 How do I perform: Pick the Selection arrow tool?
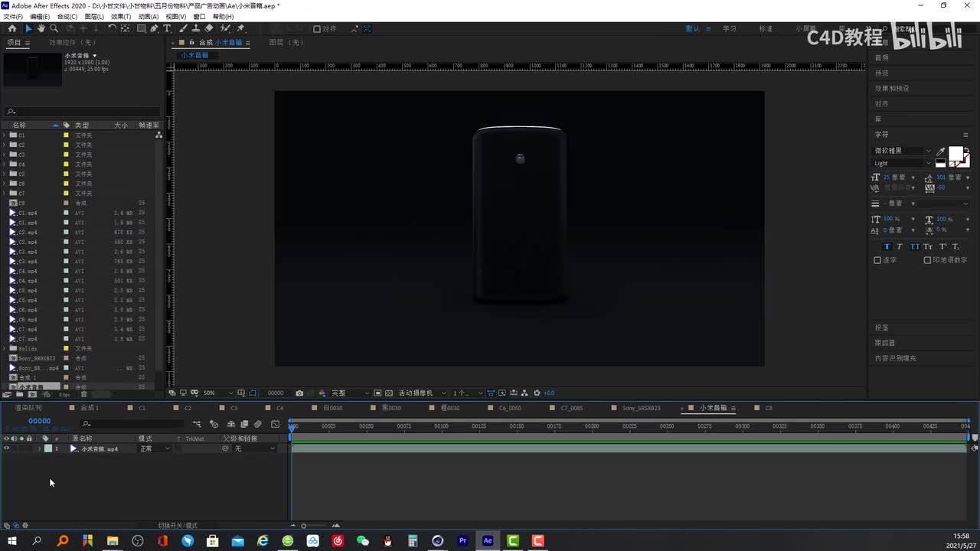tap(28, 28)
